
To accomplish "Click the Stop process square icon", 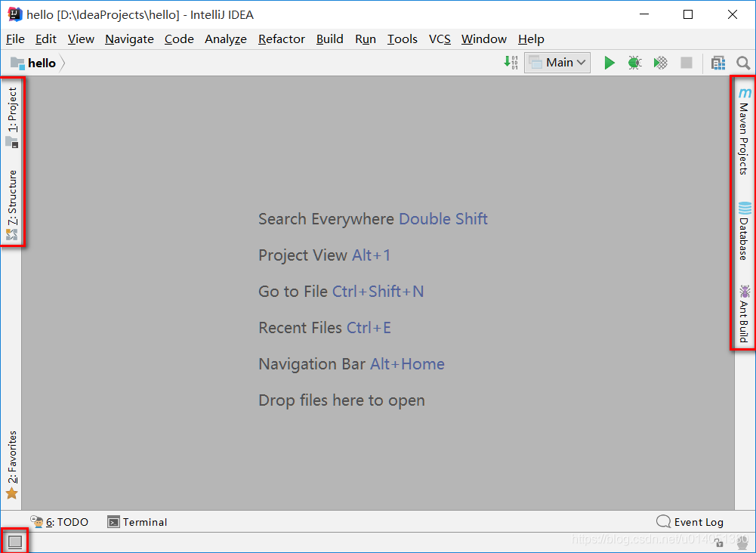I will (686, 63).
